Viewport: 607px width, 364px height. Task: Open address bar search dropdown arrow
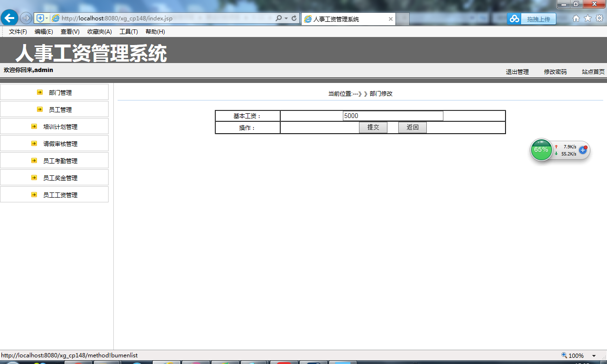[286, 18]
